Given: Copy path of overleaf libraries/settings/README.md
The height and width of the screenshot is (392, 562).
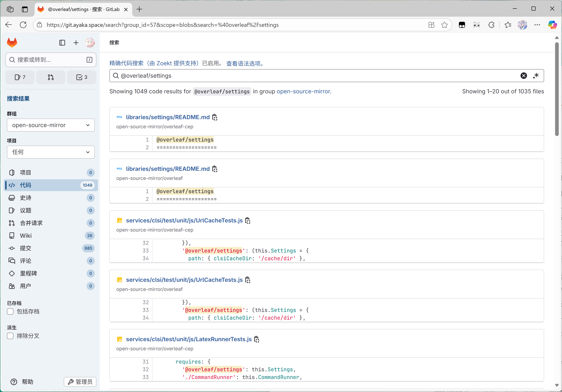Looking at the screenshot, I should pos(215,169).
